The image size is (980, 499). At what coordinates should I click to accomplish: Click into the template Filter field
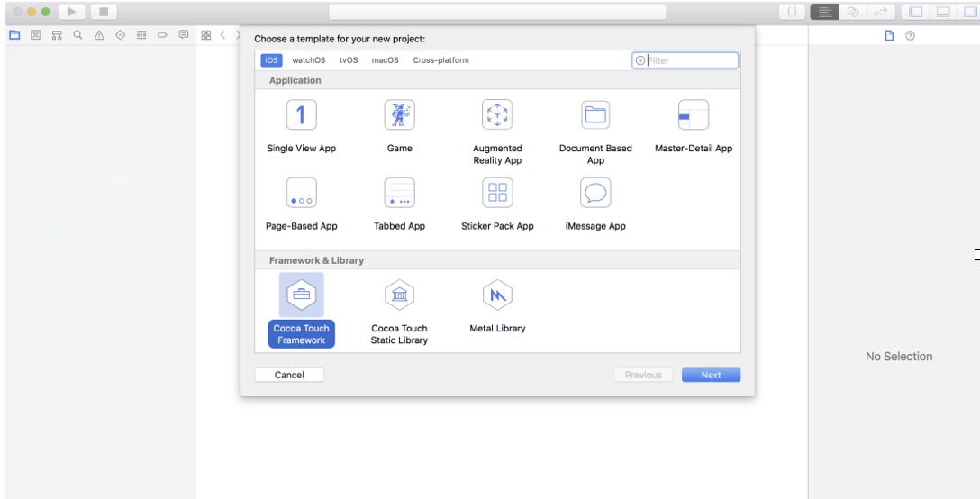point(685,60)
